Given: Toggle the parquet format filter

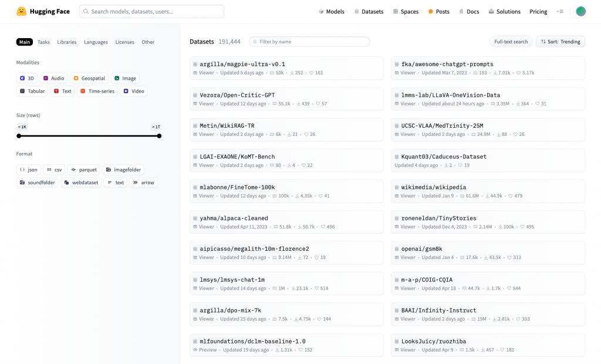Looking at the screenshot, I should click(x=84, y=170).
